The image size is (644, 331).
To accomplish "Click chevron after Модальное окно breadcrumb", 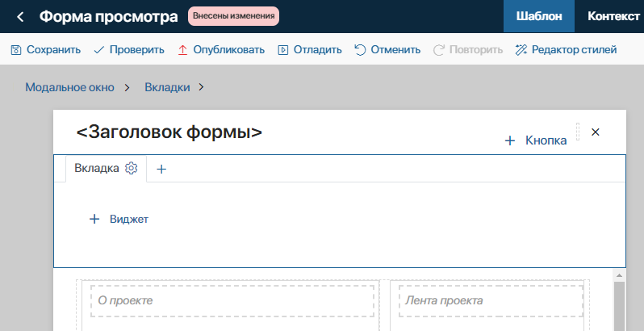I will coord(127,87).
